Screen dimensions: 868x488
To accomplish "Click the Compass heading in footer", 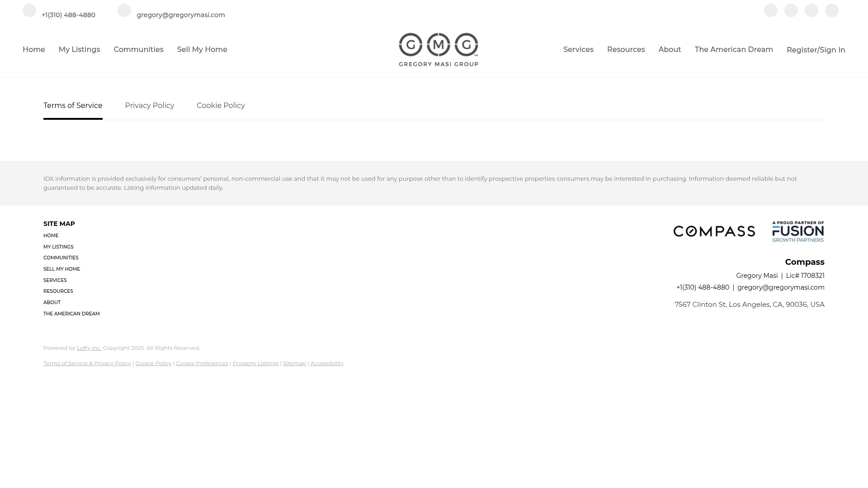I will point(805,263).
